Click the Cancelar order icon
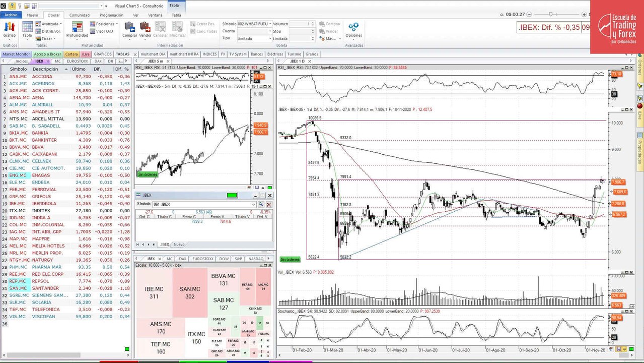Image resolution: width=644 pixels, height=363 pixels. click(160, 29)
